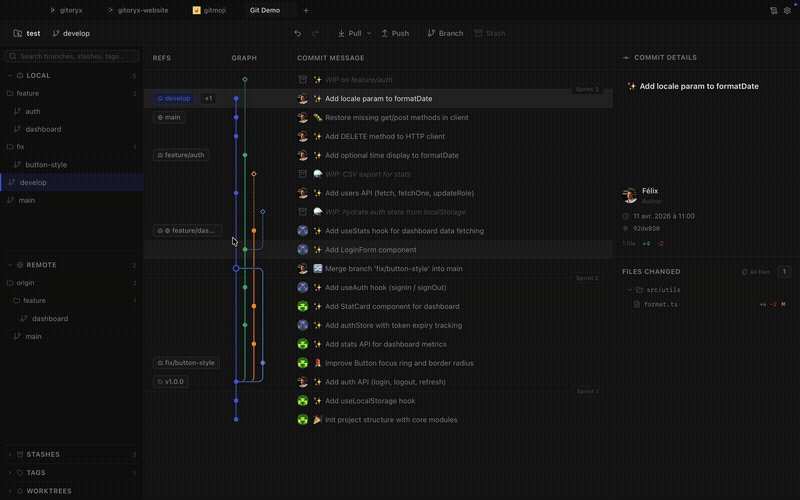Image resolution: width=800 pixels, height=500 pixels.
Task: Click the fix/button-style ref badge
Action: 186,363
